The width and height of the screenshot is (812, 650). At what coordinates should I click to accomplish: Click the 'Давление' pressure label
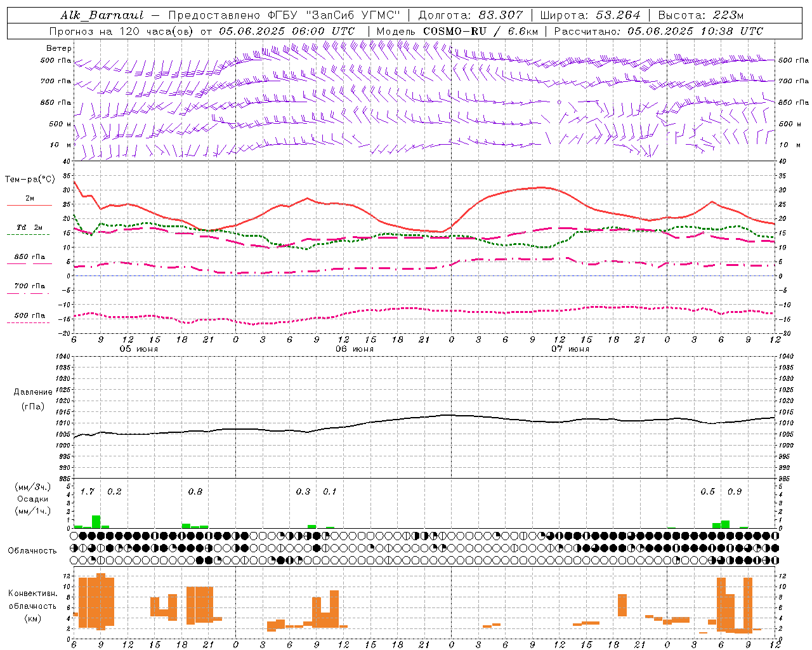[32, 392]
